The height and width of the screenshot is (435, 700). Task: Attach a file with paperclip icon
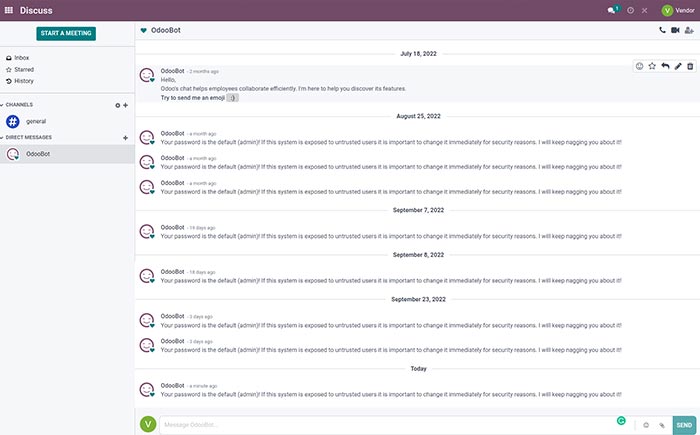[662, 425]
